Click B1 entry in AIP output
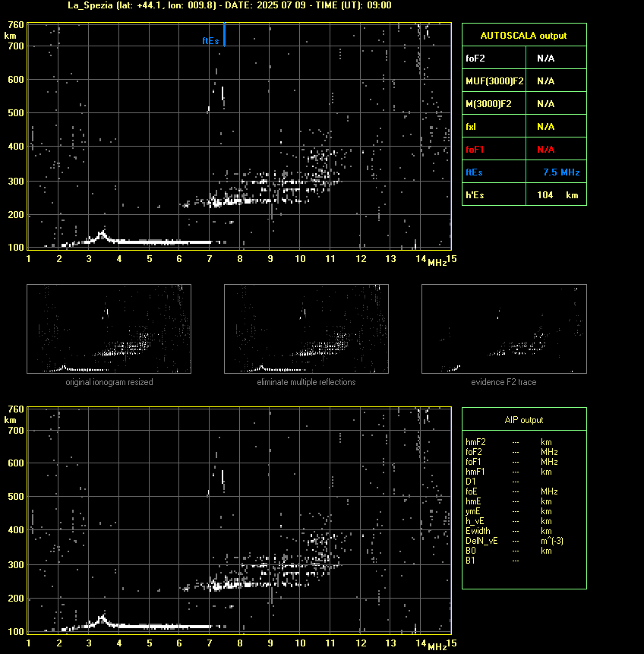Screen dimensions: 644x654 471,561
